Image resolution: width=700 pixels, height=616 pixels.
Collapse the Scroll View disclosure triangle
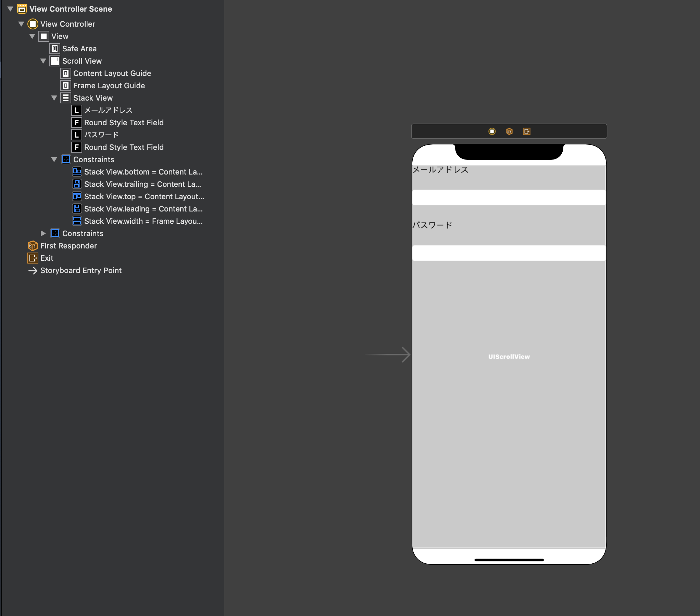coord(43,61)
